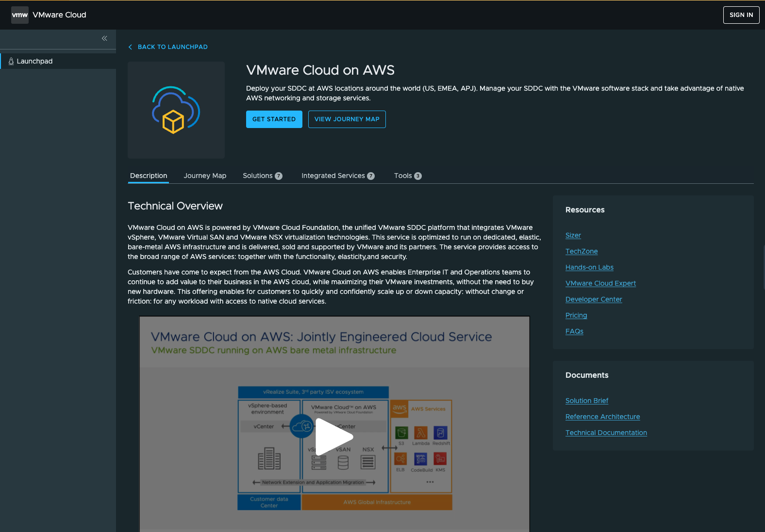Open the TechZone resource link
765x532 pixels.
[582, 251]
